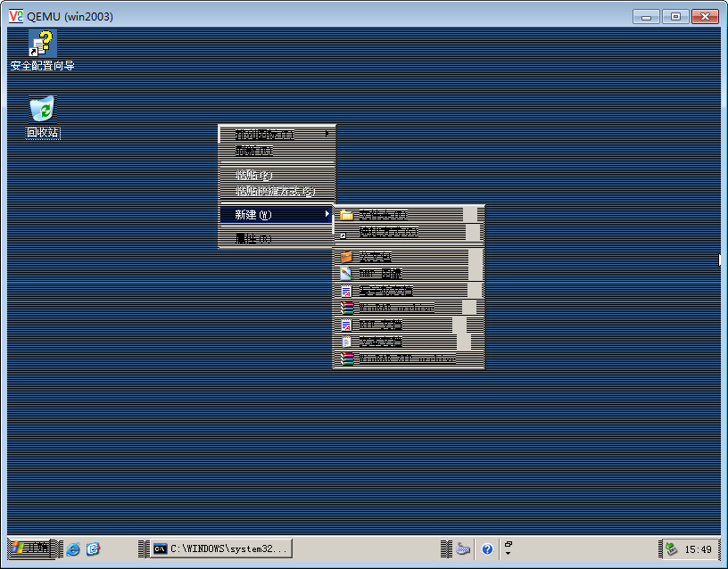This screenshot has height=569, width=728.
Task: Click the WinRAR archive icon in submenu
Action: (x=346, y=308)
